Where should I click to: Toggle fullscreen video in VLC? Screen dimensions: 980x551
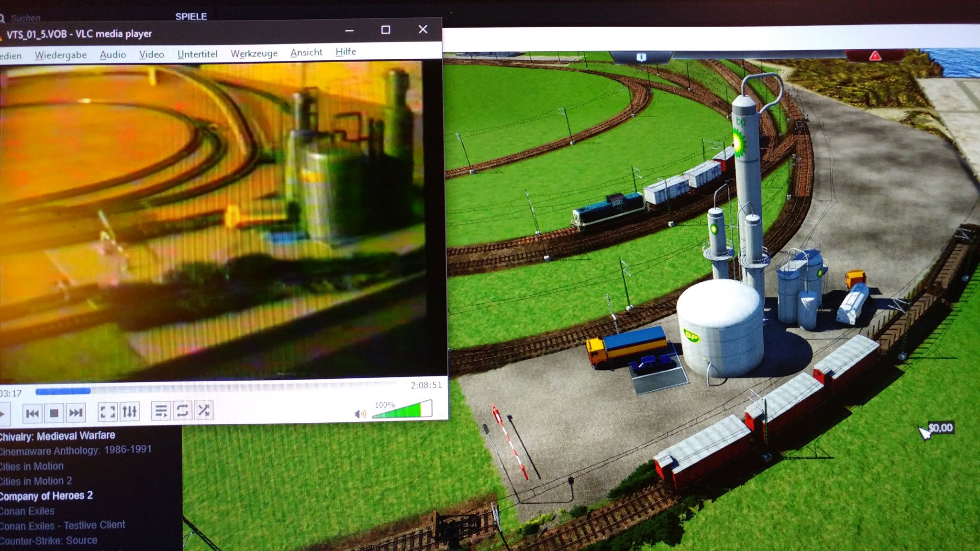click(x=107, y=411)
